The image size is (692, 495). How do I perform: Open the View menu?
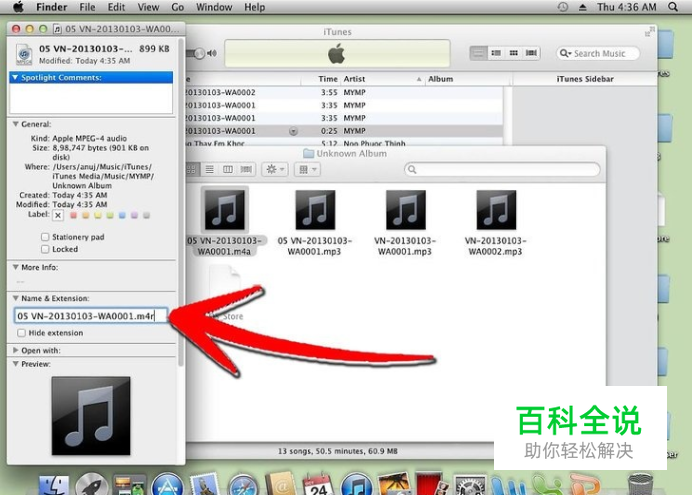(148, 7)
